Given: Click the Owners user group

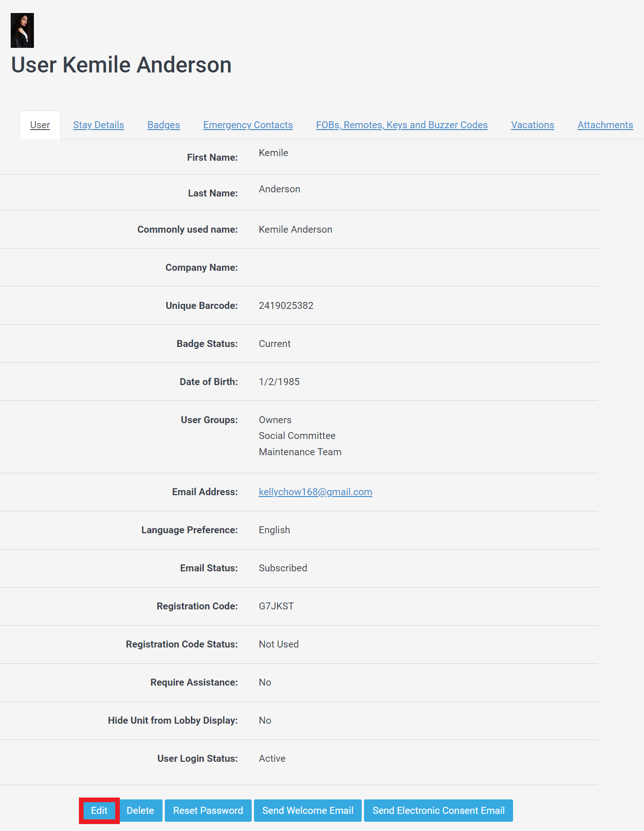Looking at the screenshot, I should point(275,420).
